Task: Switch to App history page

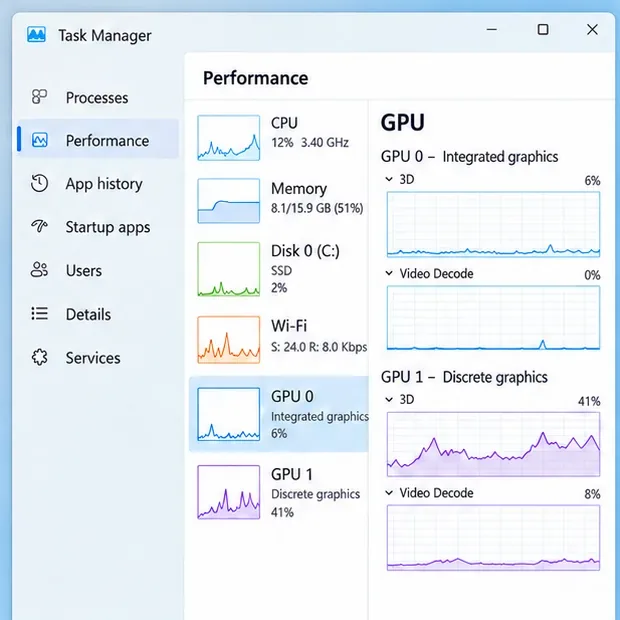Action: tap(98, 184)
